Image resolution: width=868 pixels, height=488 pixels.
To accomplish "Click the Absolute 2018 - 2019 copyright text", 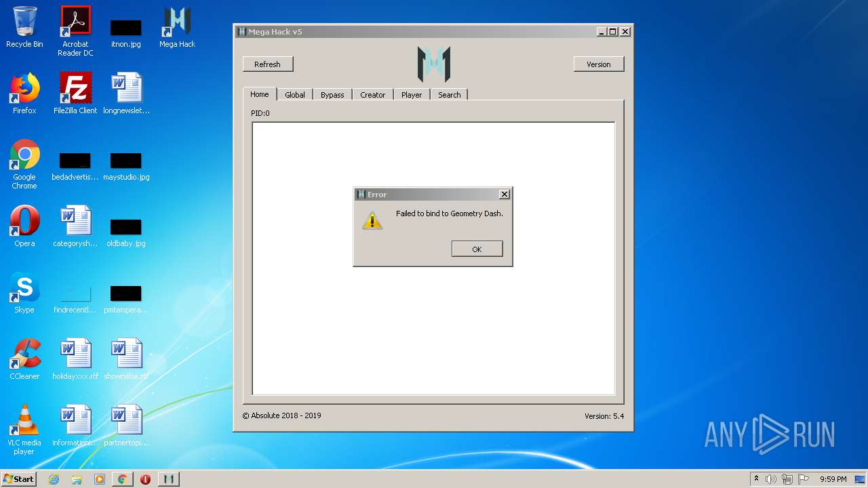I will [282, 415].
